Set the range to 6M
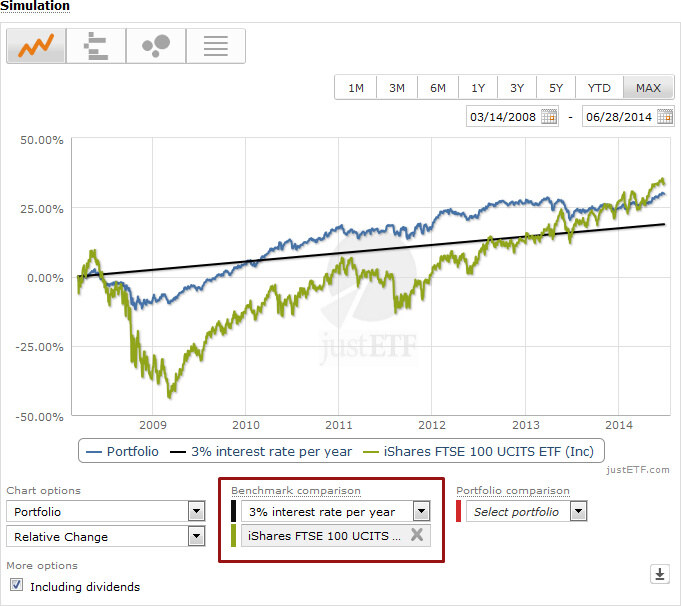This screenshot has width=681, height=606. pyautogui.click(x=438, y=88)
